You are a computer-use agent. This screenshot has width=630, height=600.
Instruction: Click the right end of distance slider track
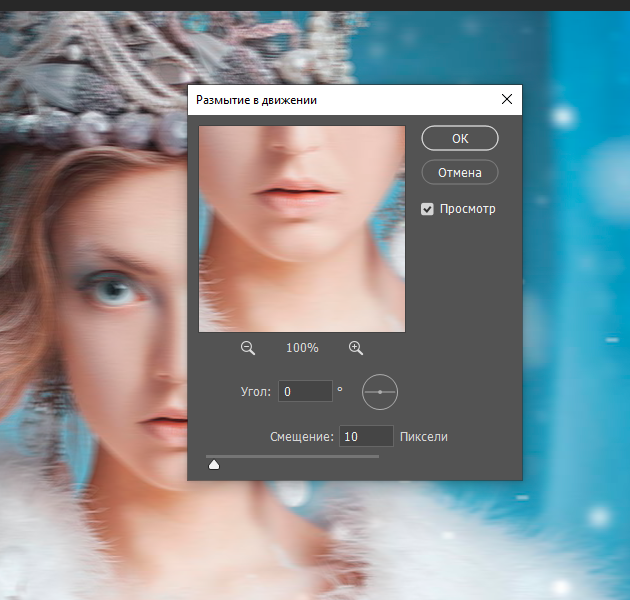click(x=377, y=456)
